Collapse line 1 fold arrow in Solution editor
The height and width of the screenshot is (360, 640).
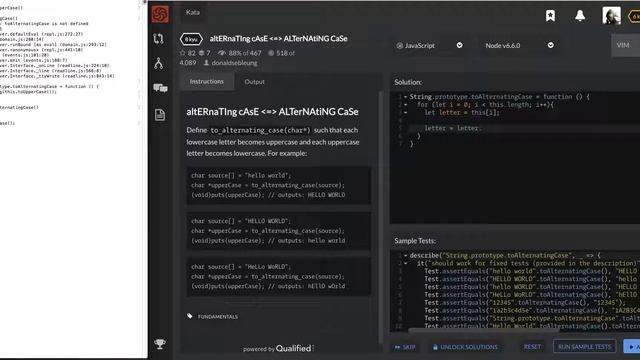405,97
